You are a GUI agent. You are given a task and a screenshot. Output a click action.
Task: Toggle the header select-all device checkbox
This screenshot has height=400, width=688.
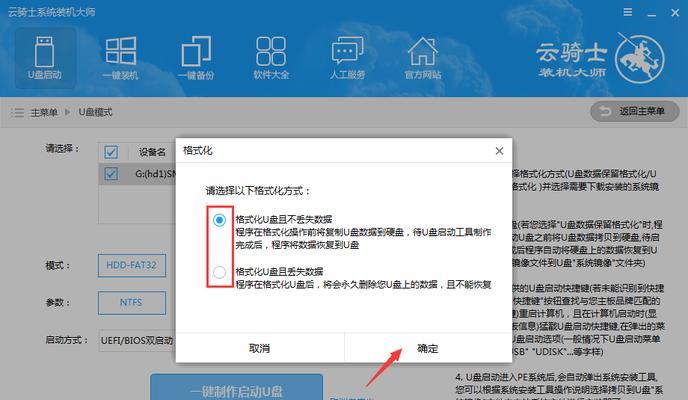111,152
